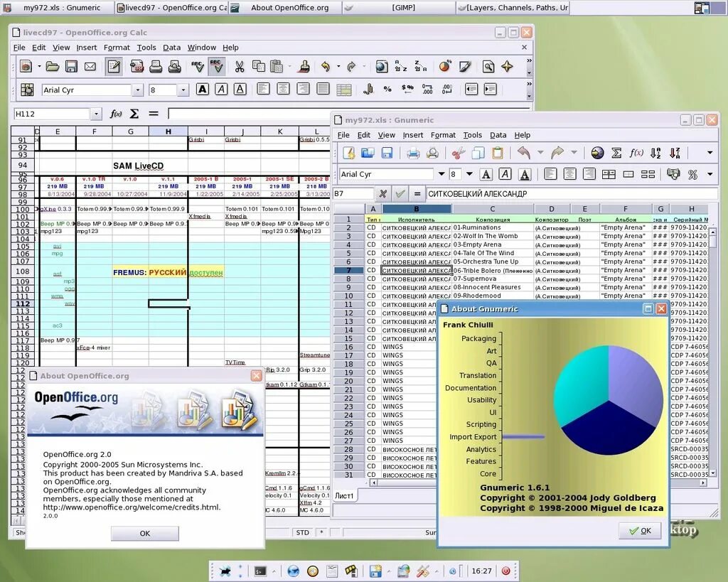This screenshot has width=728, height=582.
Task: Toggle AutoSpellcheck in Calc toolbar
Action: (x=216, y=67)
